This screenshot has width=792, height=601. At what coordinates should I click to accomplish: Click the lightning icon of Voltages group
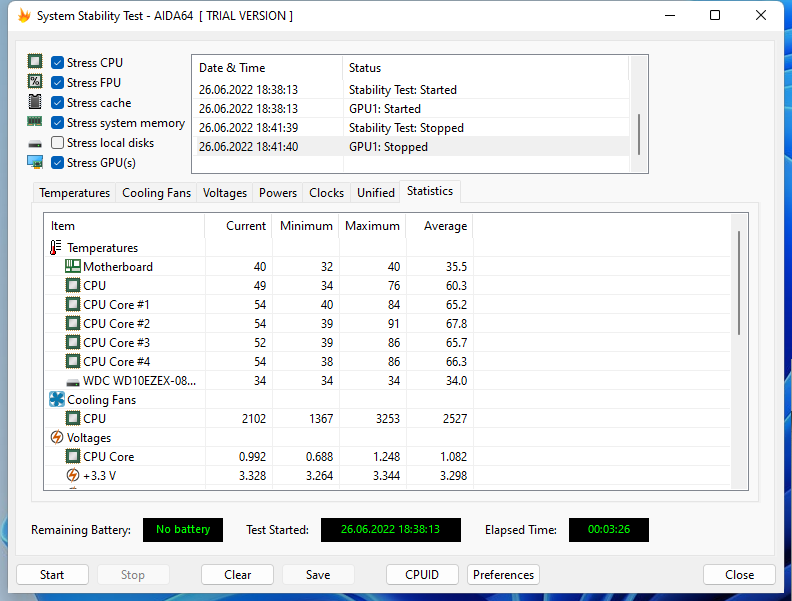(x=57, y=437)
